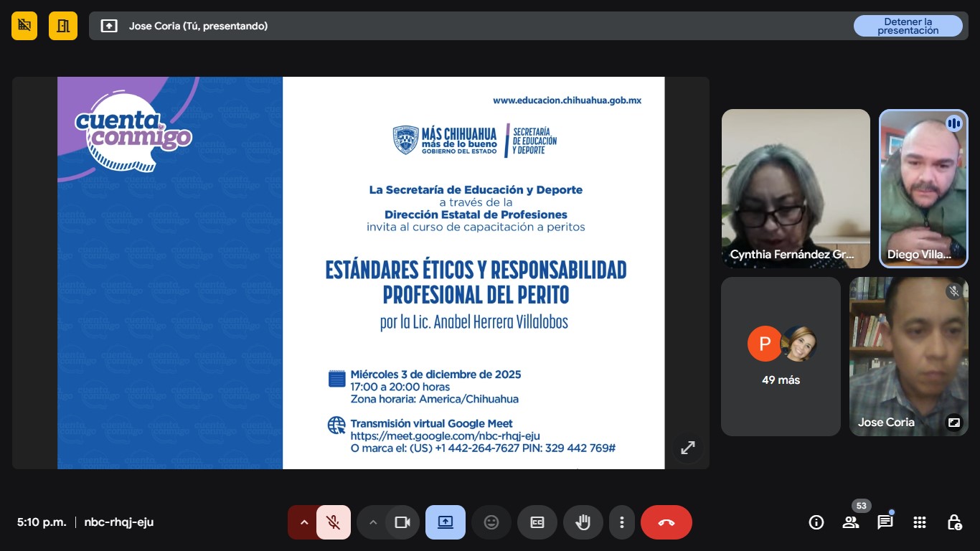The width and height of the screenshot is (980, 551).
Task: Show the participants list with 53 badge
Action: 851,522
